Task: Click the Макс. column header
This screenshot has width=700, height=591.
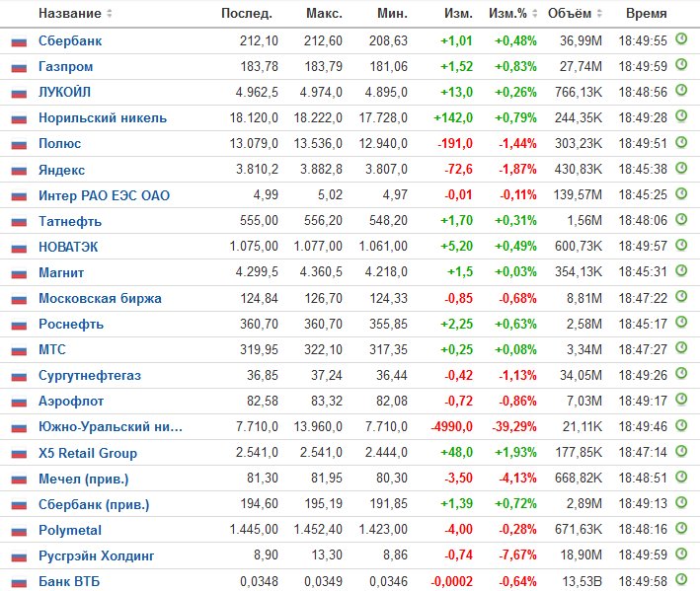Action: coord(324,14)
